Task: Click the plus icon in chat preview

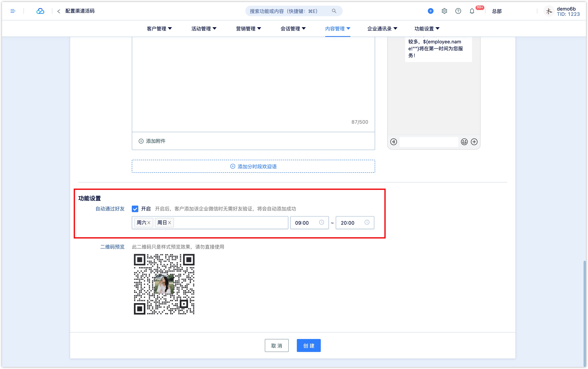Action: (474, 142)
